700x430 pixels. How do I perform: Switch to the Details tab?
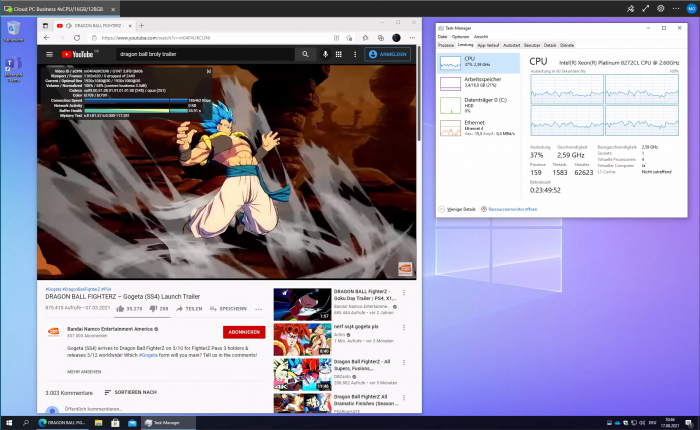[x=550, y=45]
